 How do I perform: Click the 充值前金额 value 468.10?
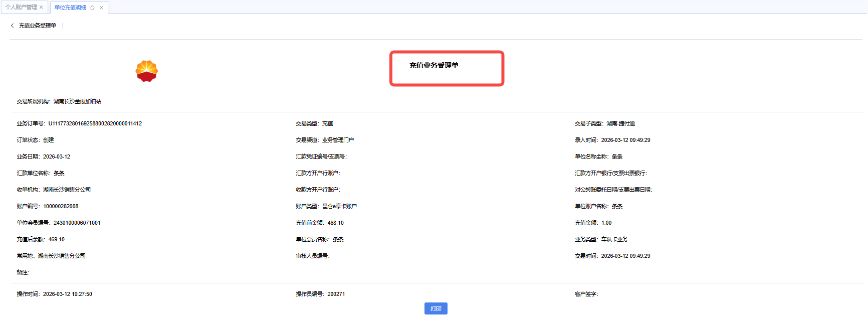335,223
